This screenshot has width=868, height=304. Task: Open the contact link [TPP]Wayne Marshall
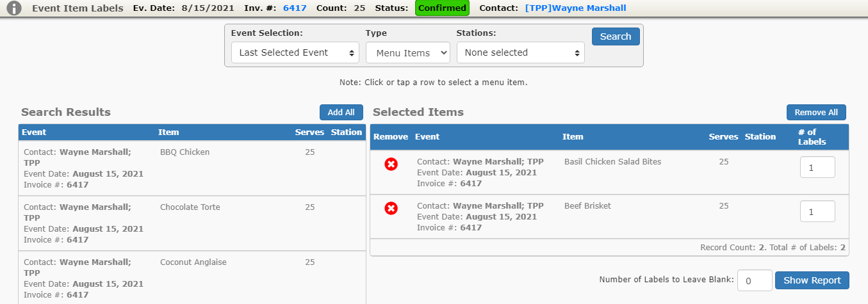click(x=575, y=8)
